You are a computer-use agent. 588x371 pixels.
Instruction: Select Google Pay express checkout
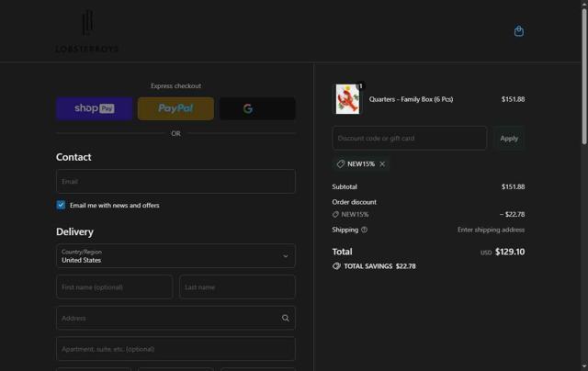[257, 108]
